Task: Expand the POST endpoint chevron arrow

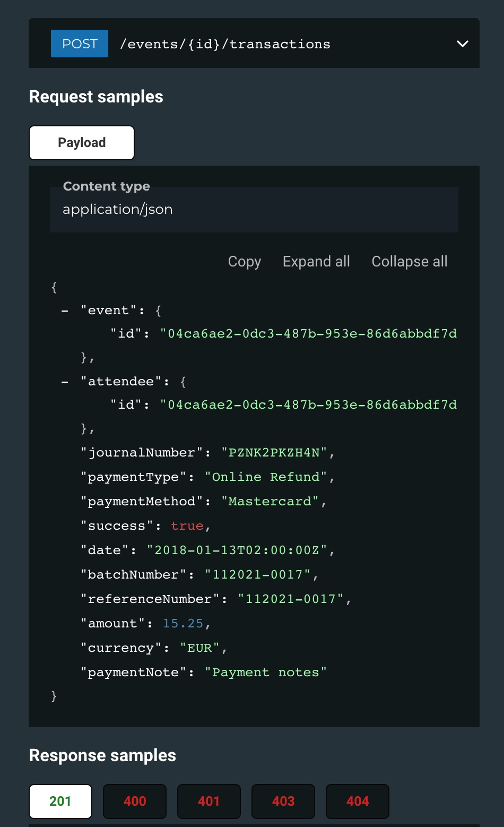Action: point(463,44)
